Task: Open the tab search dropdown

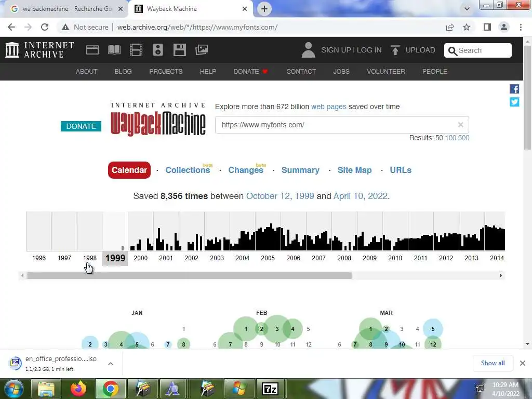Action: click(467, 9)
